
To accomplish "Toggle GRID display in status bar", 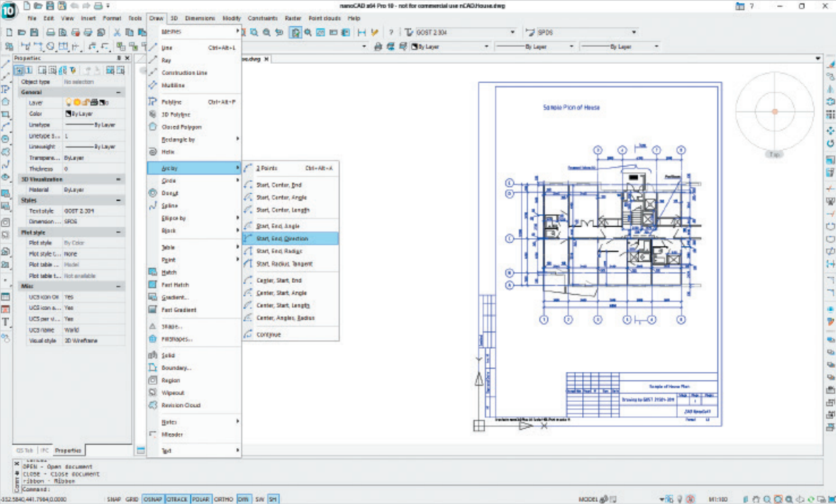I will click(133, 499).
